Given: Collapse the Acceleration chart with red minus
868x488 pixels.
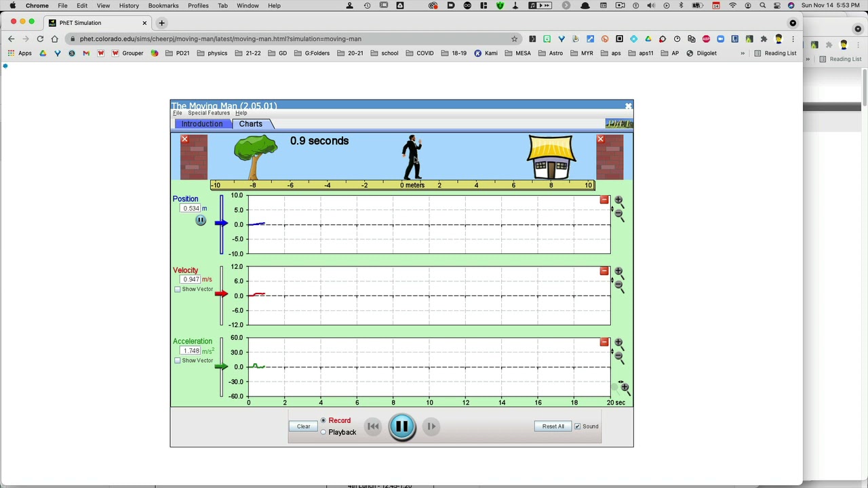Looking at the screenshot, I should (604, 342).
